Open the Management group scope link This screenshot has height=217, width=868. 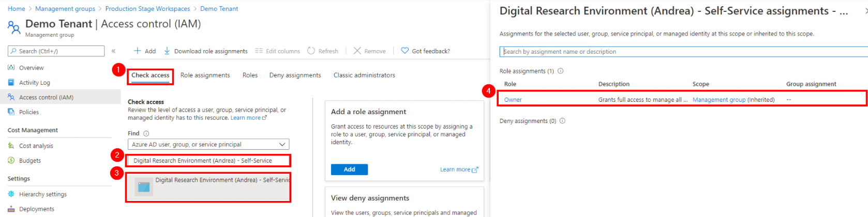719,100
